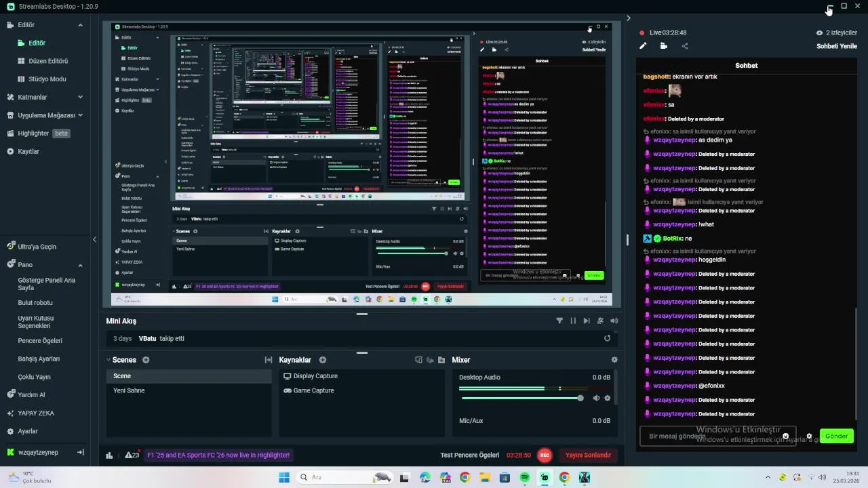The width and height of the screenshot is (868, 488).
Task: Select the Display Capture source
Action: [x=361, y=376]
